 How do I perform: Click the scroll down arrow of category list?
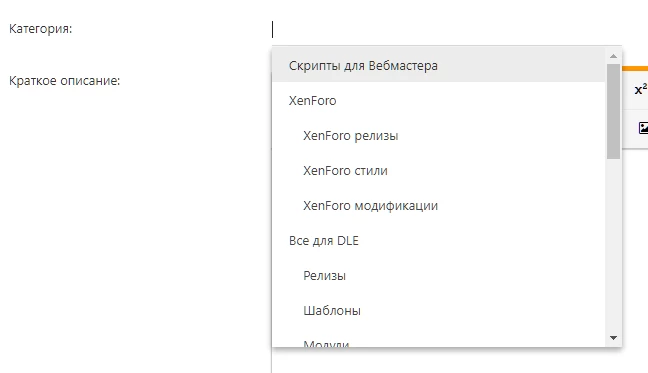click(613, 338)
